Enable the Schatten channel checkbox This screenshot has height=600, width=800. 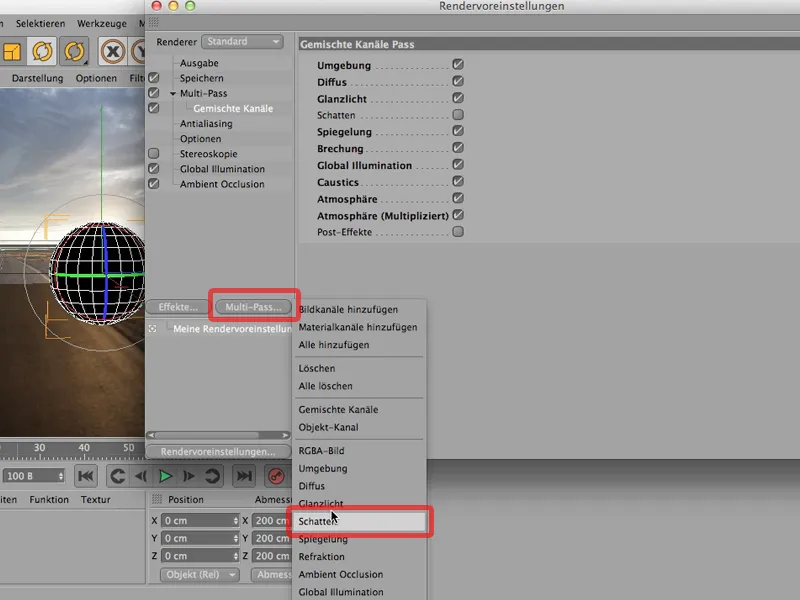coord(458,114)
